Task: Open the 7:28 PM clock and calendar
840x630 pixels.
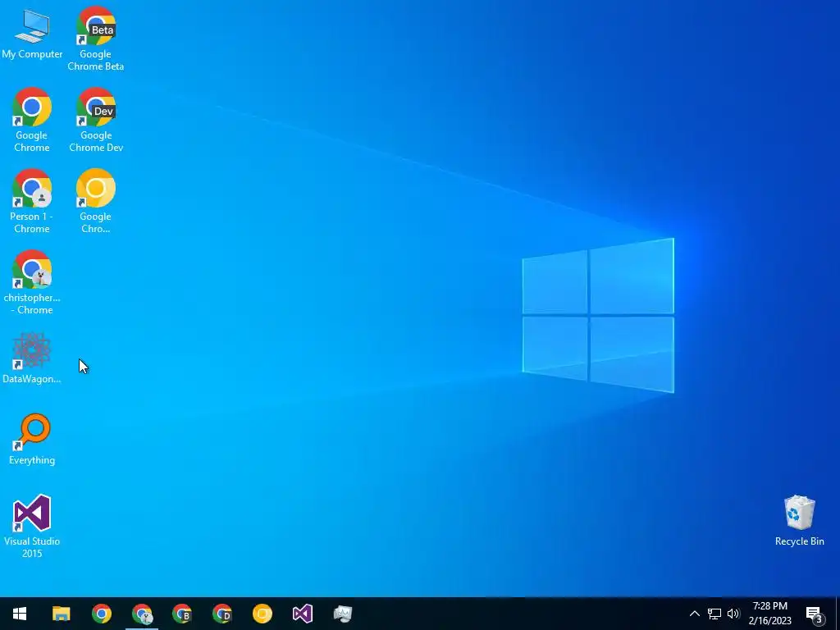Action: pyautogui.click(x=769, y=614)
